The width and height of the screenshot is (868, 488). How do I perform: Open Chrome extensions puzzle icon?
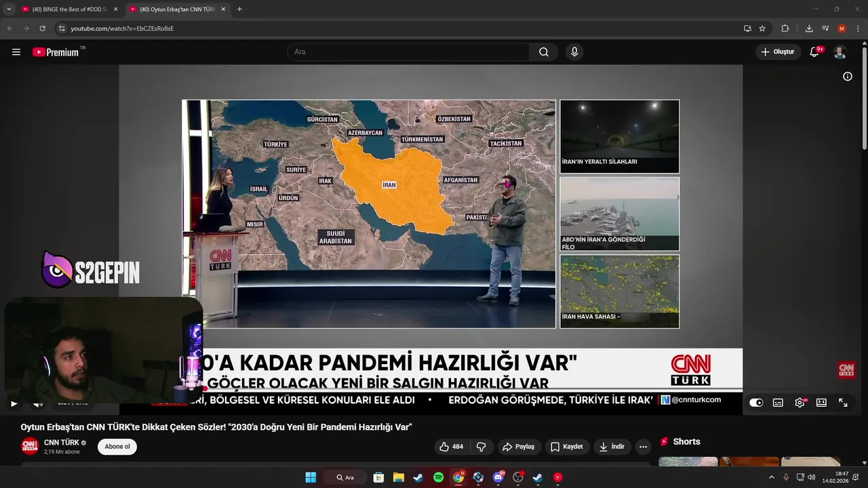[785, 28]
